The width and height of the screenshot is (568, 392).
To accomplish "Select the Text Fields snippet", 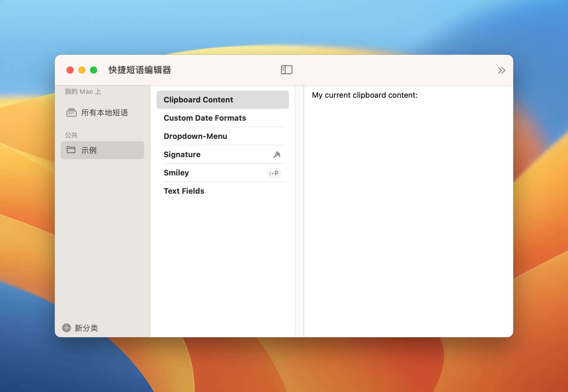I will (x=184, y=191).
